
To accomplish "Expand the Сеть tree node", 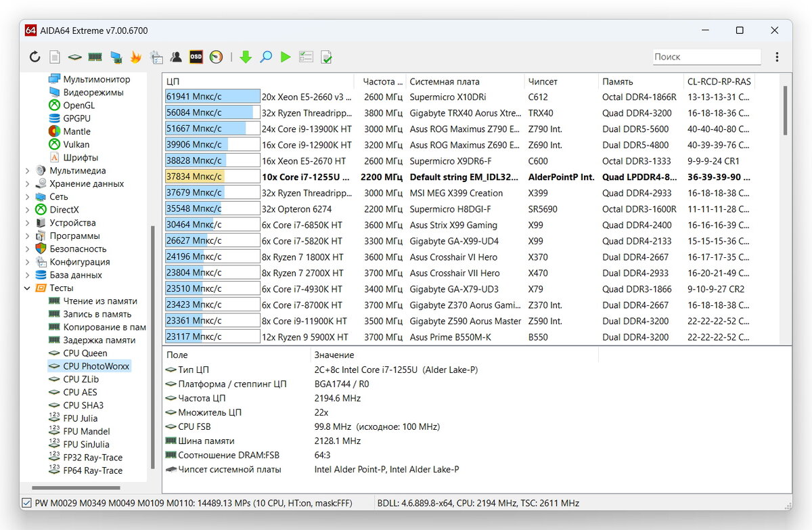I will [28, 196].
